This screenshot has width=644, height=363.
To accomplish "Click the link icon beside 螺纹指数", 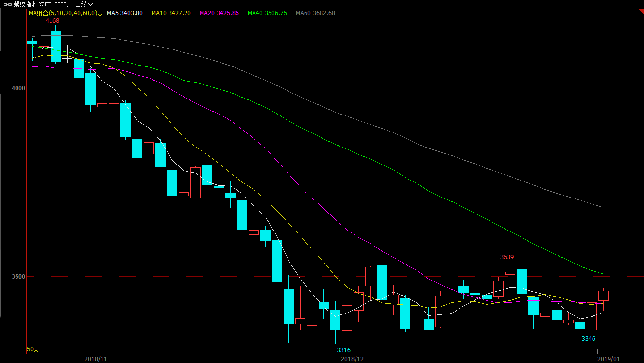I will coord(7,4).
